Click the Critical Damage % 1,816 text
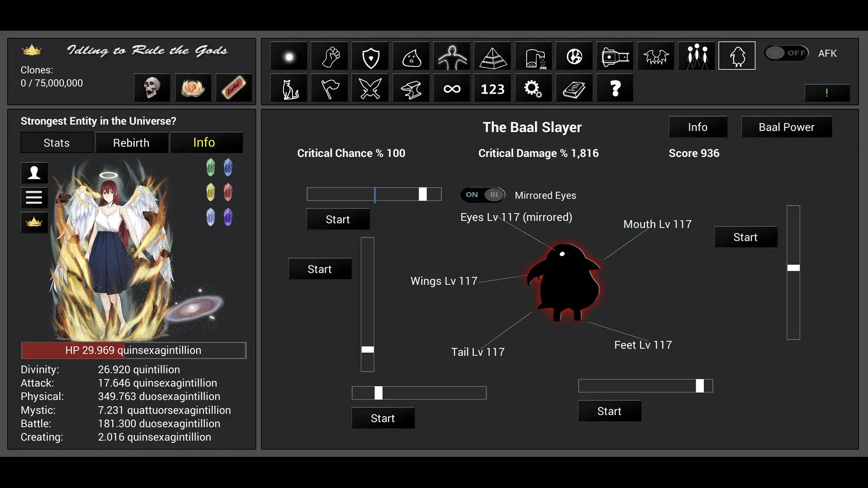Image resolution: width=868 pixels, height=488 pixels. pyautogui.click(x=538, y=153)
